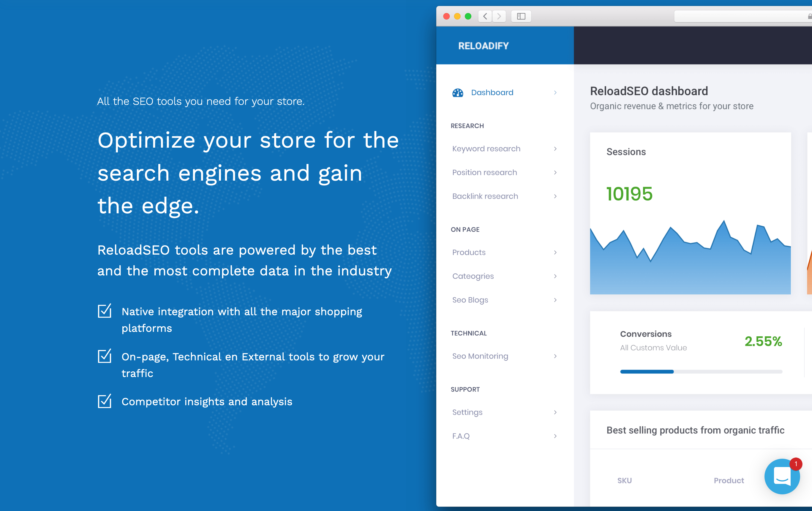
Task: Click the 2.55% conversions value
Action: pos(763,341)
